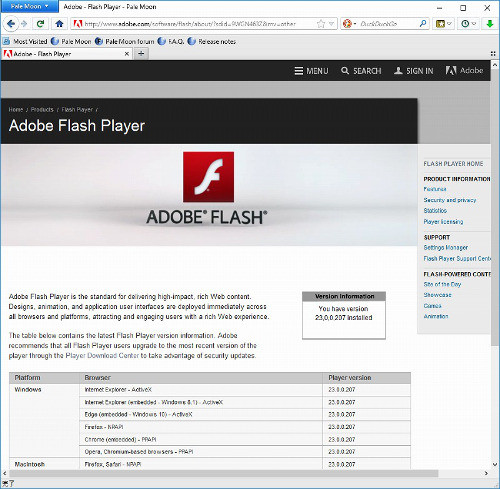
Task: Open the Animation sidebar link
Action: [436, 316]
